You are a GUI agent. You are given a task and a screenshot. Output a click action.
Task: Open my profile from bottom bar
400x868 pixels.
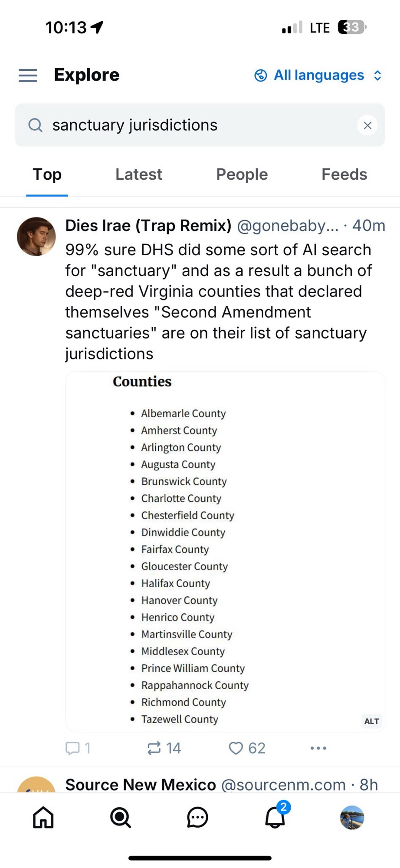click(x=352, y=818)
